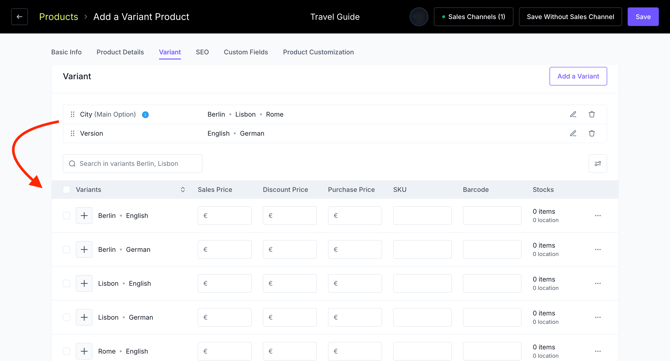The width and height of the screenshot is (670, 361).
Task: Open the Product Details tab
Action: [x=120, y=52]
